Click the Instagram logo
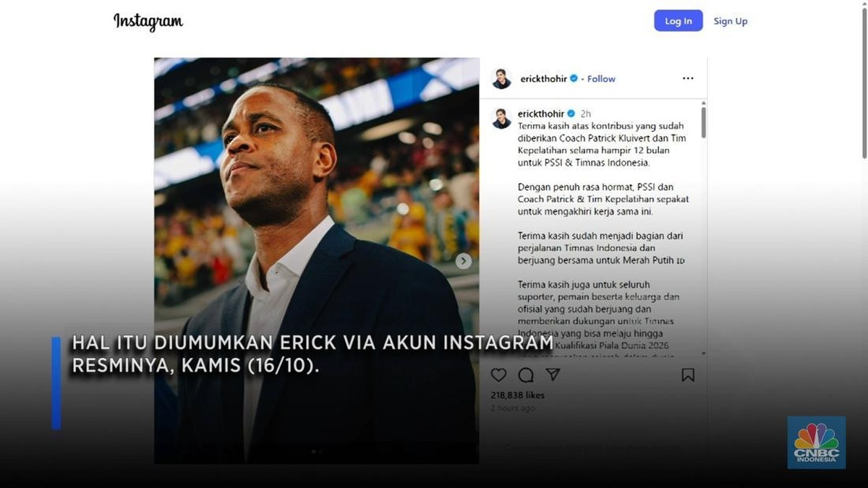Viewport: 868px width, 488px height. [x=148, y=22]
